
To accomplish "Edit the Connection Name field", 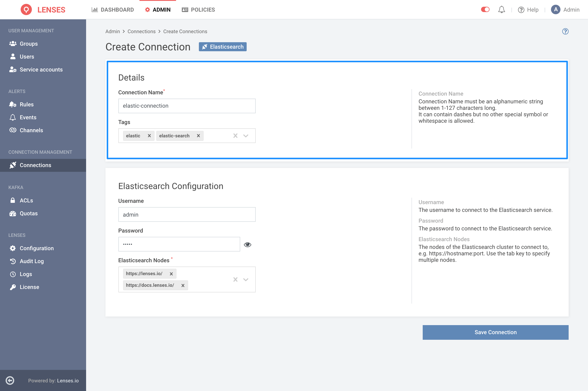I will pyautogui.click(x=187, y=106).
